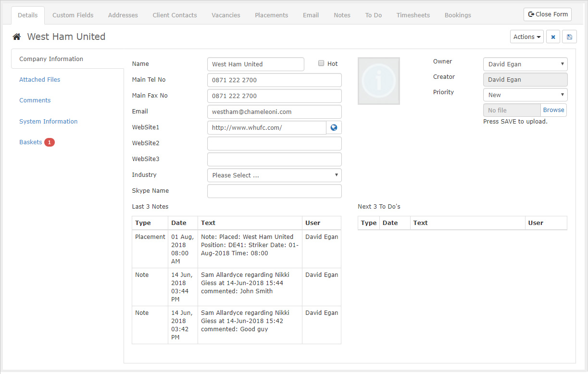Click the Skype Name field
This screenshot has width=588, height=374.
[275, 191]
